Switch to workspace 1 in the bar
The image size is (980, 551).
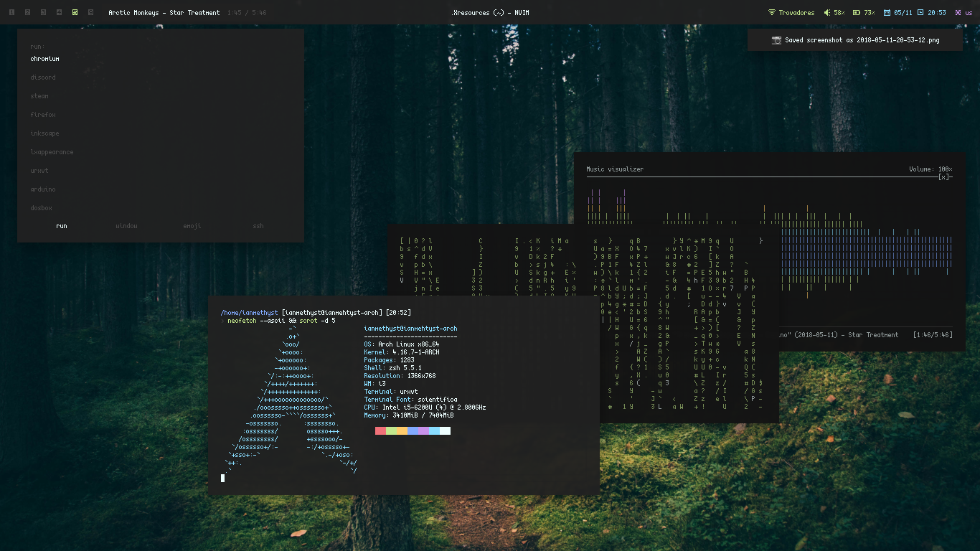[11, 13]
